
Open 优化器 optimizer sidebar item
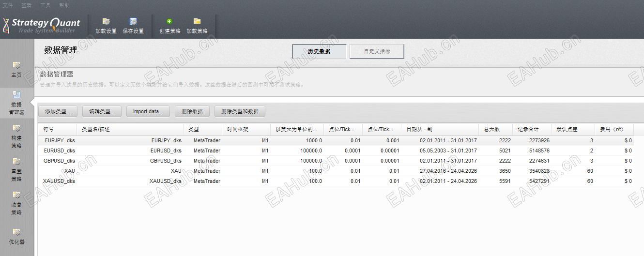point(16,236)
